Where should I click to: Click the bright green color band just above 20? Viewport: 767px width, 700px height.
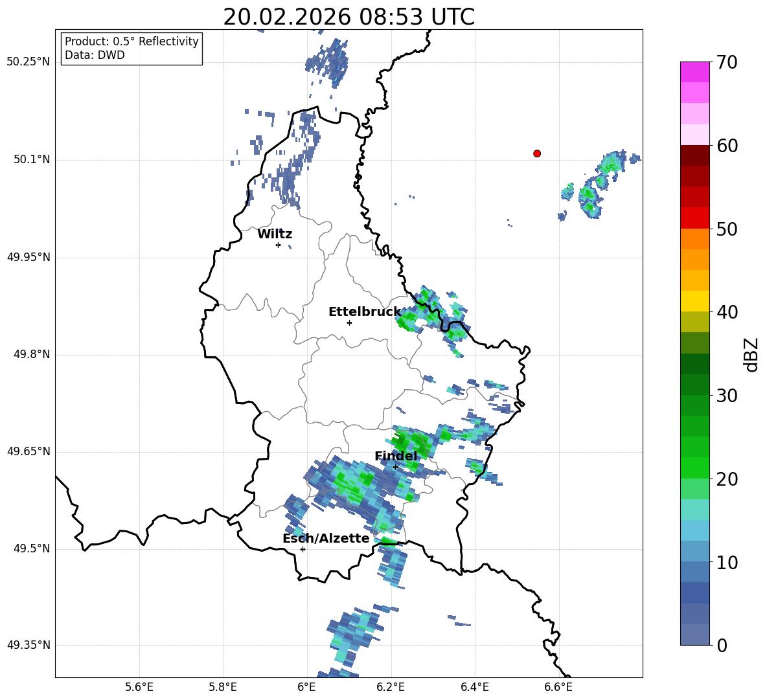[x=694, y=468]
